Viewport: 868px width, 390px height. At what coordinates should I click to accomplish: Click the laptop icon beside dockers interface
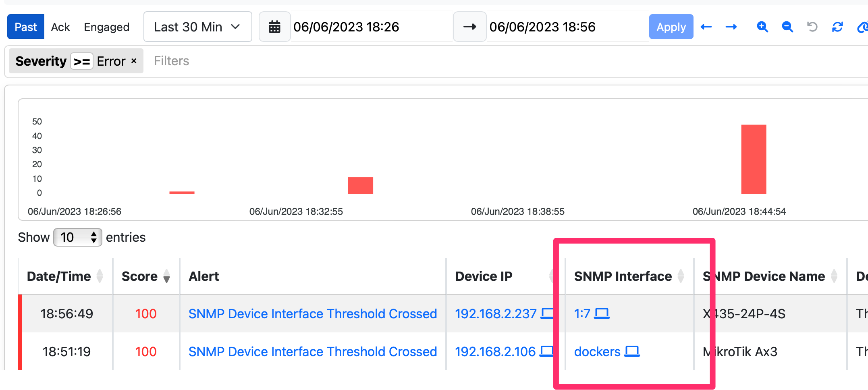[x=633, y=351]
